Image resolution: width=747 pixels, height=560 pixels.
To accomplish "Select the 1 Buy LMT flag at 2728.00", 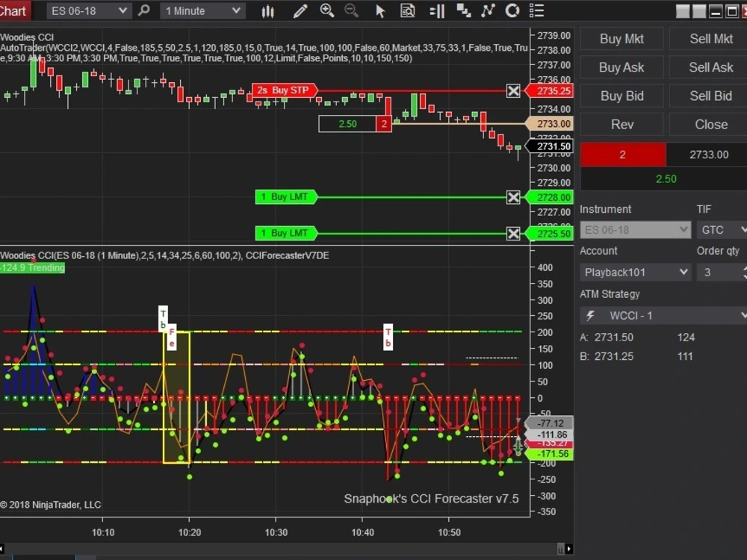I will coord(286,197).
